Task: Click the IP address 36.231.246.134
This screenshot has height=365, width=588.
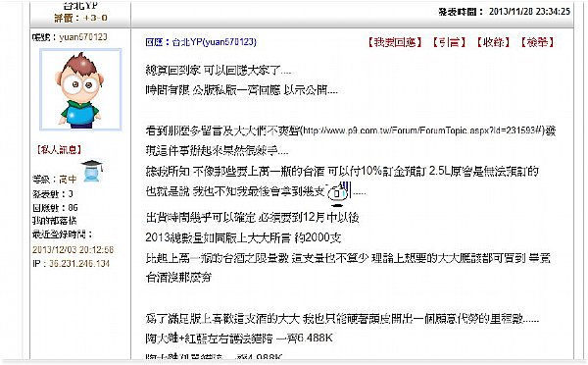Action: (79, 264)
